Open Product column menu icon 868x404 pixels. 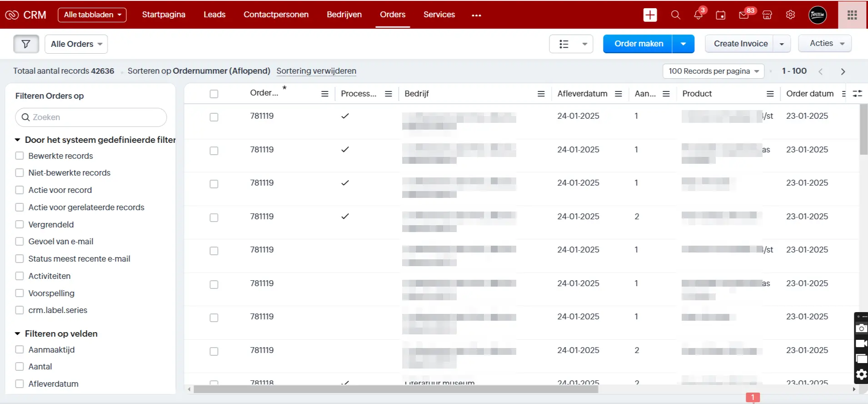point(770,94)
